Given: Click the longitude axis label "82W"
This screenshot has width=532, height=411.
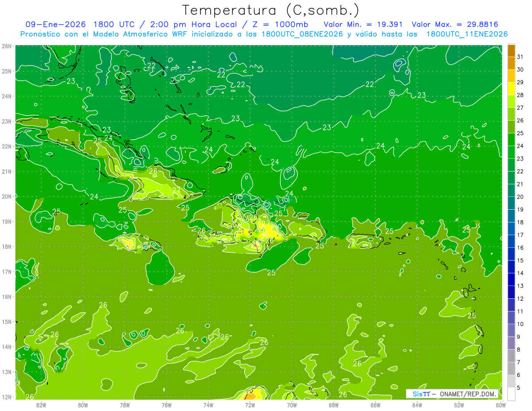Looking at the screenshot, I should (x=41, y=405).
